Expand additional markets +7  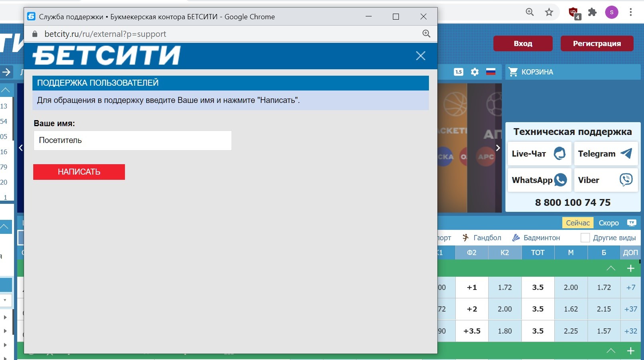631,288
